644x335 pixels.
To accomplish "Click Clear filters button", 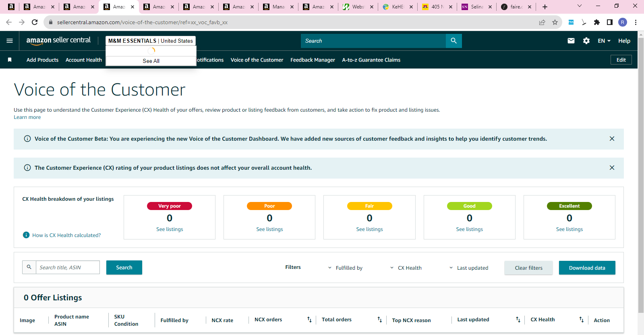I will coord(528,268).
